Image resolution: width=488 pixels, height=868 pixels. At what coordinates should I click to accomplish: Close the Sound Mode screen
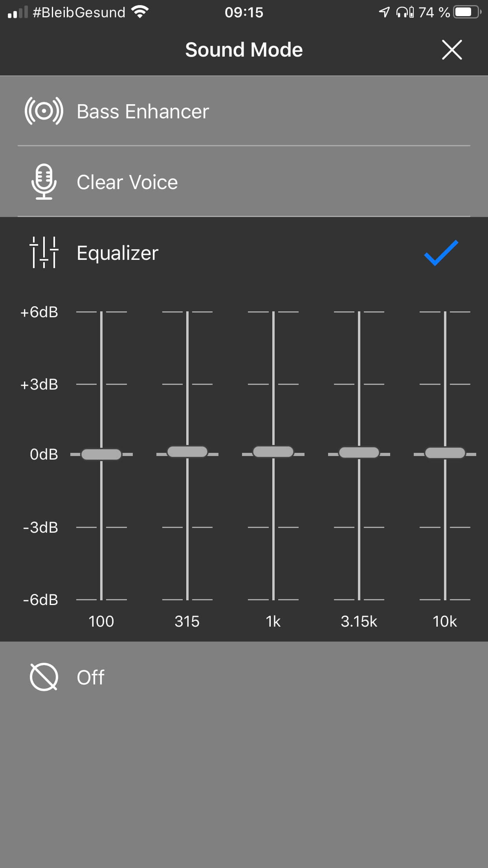tap(451, 50)
